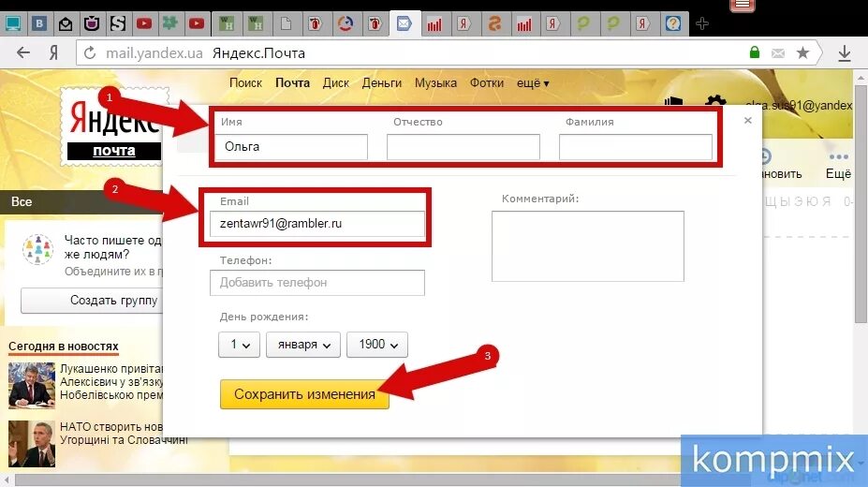The width and height of the screenshot is (868, 487).
Task: Click the people group icon in sidebar
Action: 37,248
